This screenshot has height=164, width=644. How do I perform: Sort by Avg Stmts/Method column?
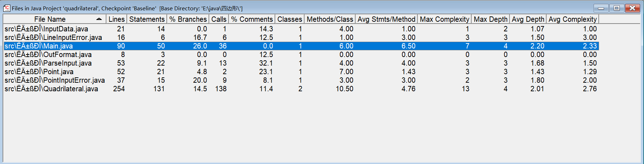pyautogui.click(x=386, y=19)
